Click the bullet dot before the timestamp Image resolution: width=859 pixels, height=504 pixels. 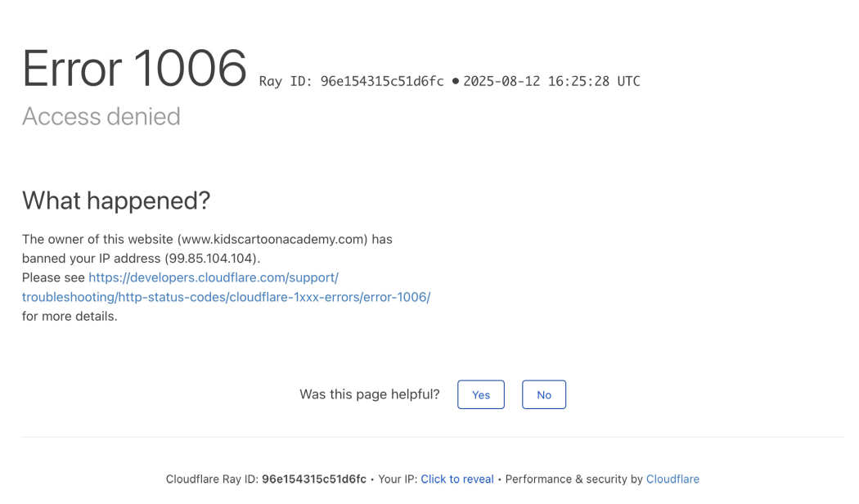(455, 81)
